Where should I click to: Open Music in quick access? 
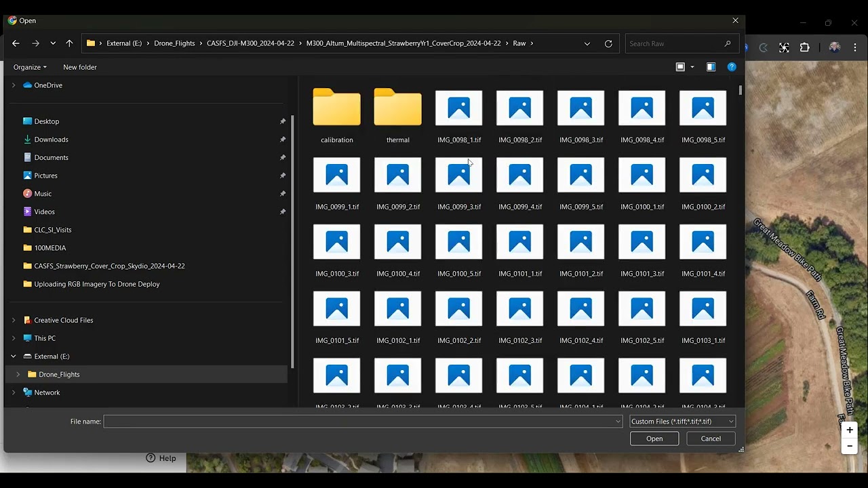[43, 194]
